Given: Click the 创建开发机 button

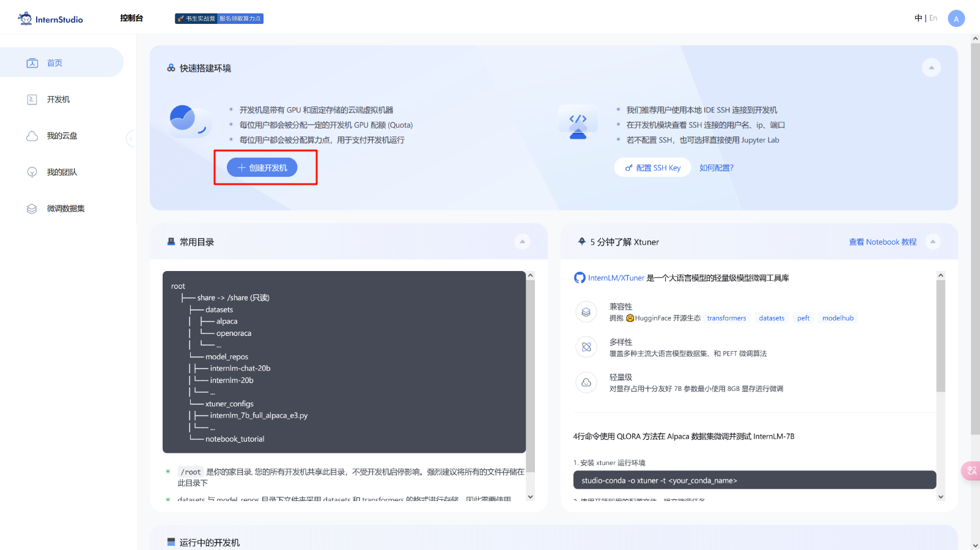Looking at the screenshot, I should tap(262, 168).
